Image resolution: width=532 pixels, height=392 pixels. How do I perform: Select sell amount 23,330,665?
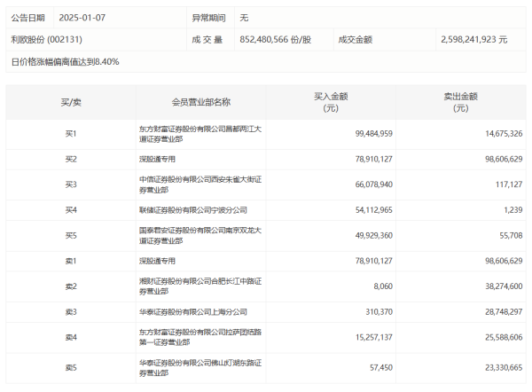[504, 368]
